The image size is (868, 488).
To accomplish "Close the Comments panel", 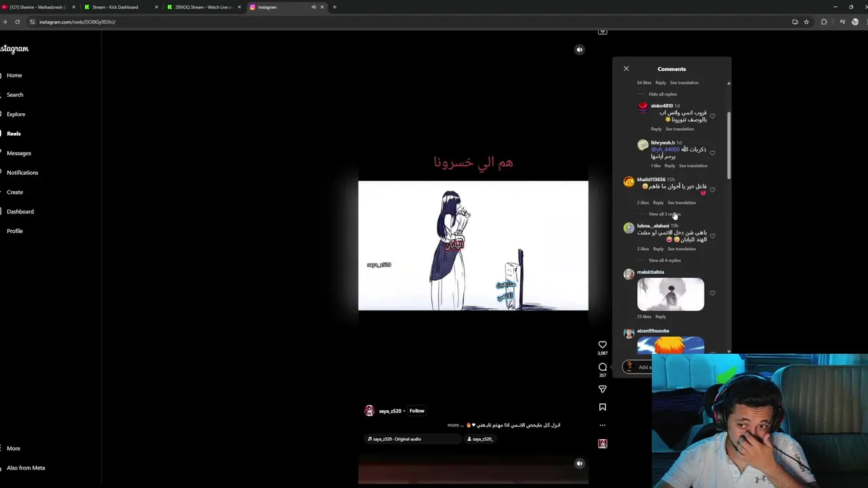I will tap(626, 68).
